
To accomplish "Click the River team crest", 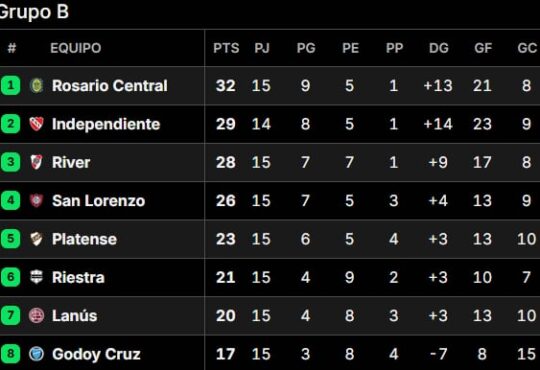I will click(x=37, y=162).
